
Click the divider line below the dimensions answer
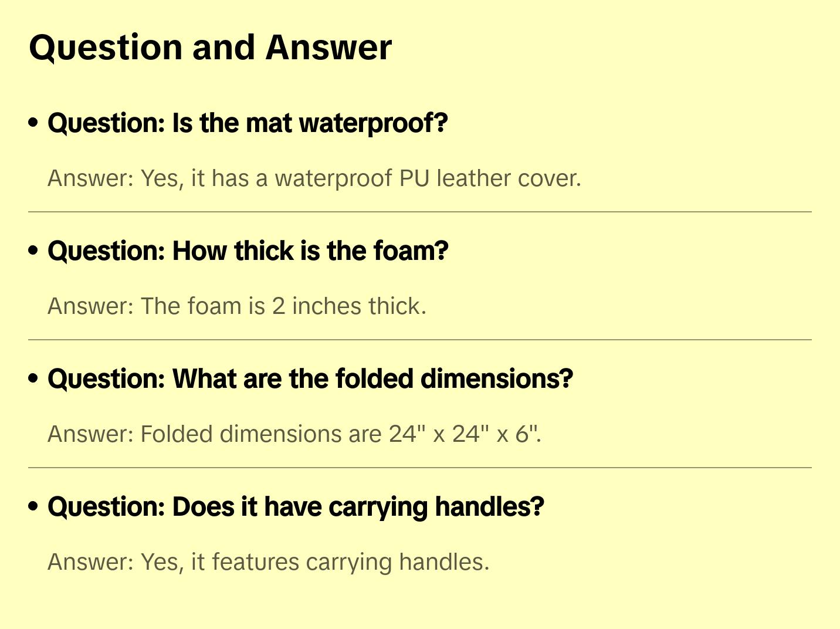click(x=420, y=468)
